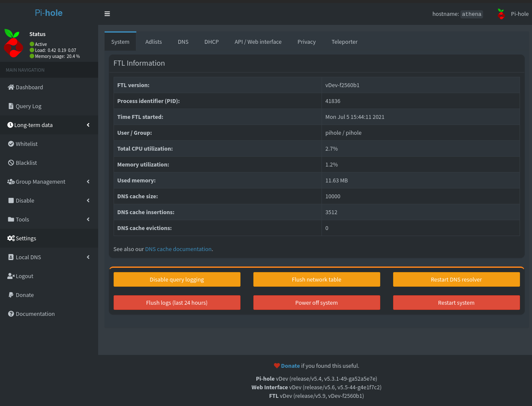This screenshot has width=532, height=406.
Task: Click the Logout user icon
Action: pos(11,276)
